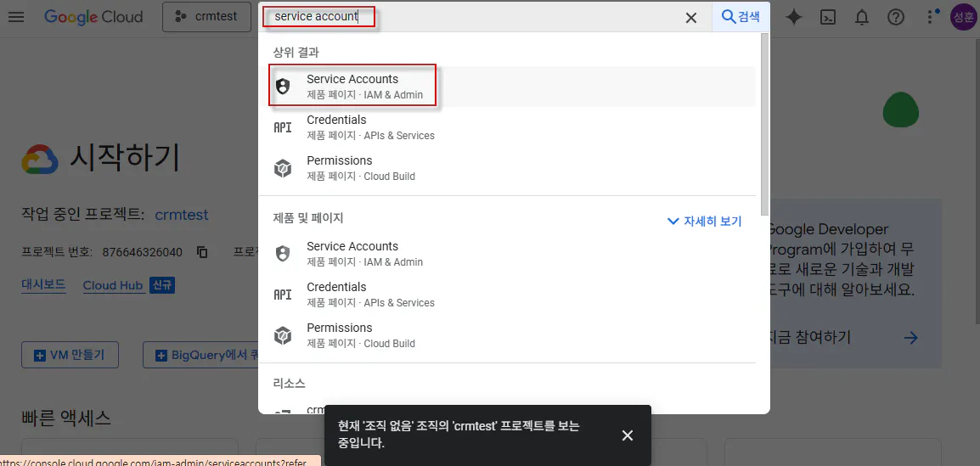Click the 지금 참여하기 arrow
The width and height of the screenshot is (980, 466).
point(911,338)
